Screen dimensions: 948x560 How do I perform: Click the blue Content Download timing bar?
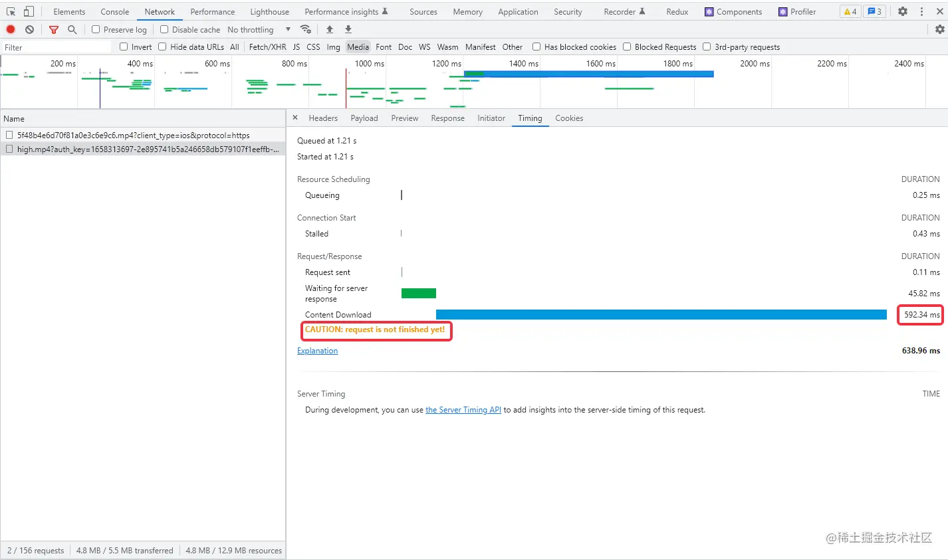point(661,314)
